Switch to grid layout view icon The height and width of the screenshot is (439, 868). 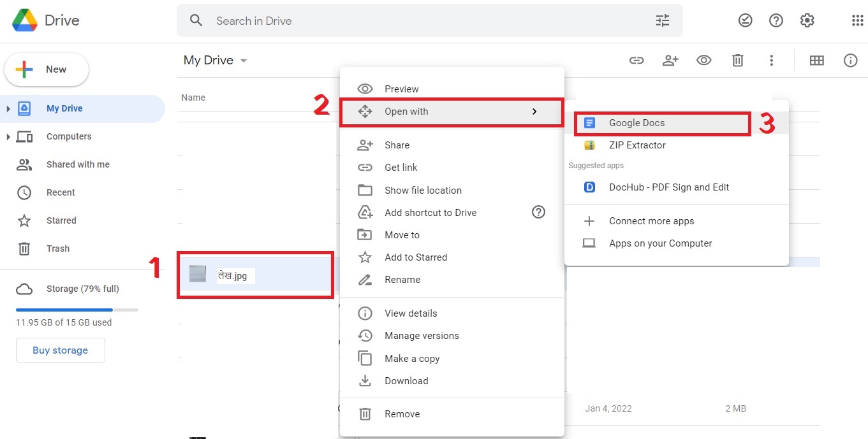coord(817,61)
